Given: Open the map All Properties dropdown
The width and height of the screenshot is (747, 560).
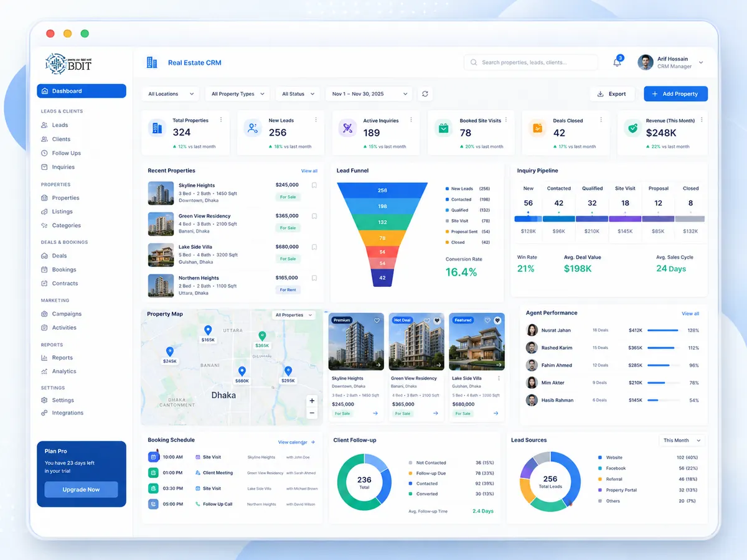Looking at the screenshot, I should click(x=294, y=315).
